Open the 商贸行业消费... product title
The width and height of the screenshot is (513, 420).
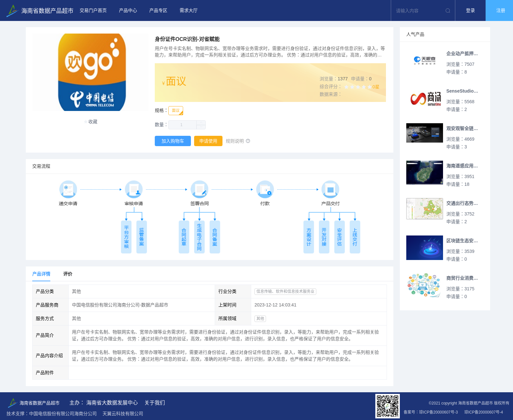(462, 278)
